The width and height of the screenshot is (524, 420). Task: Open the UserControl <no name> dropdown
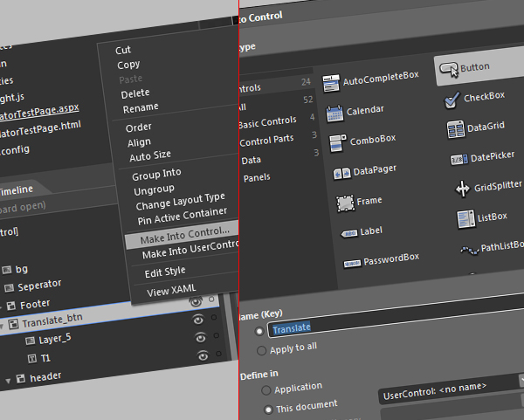521,380
